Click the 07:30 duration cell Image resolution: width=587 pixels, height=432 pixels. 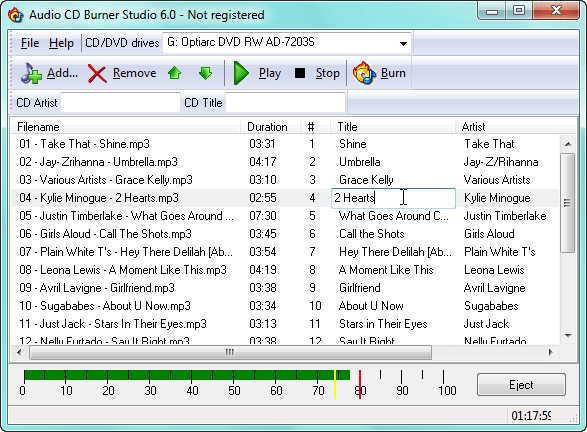click(x=263, y=216)
